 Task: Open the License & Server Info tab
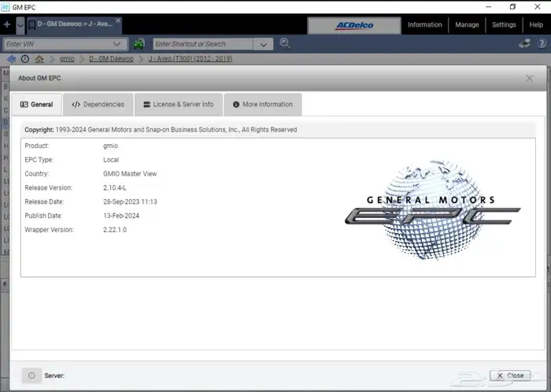(x=178, y=105)
